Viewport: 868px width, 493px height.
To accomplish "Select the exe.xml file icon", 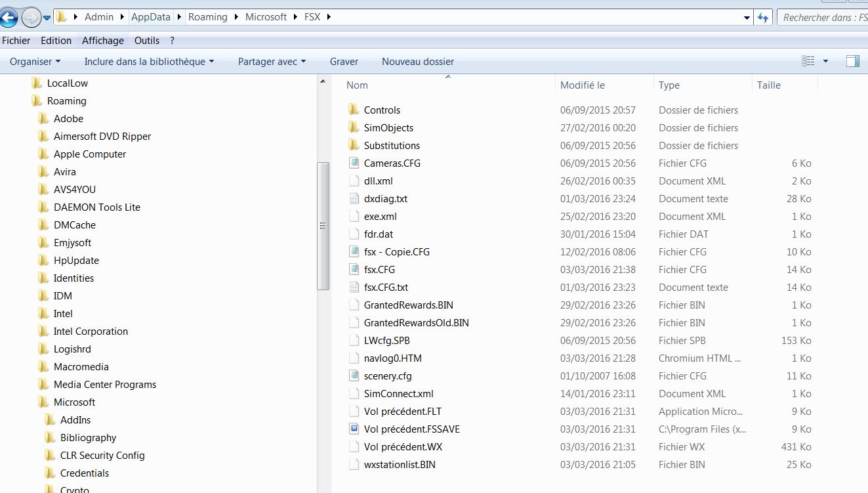I will [x=354, y=216].
